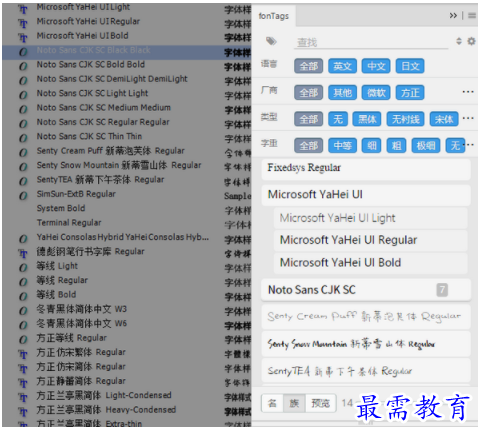Click the OpenType icon beside Senty Snow Mountain
The image size is (478, 439).
pyautogui.click(x=23, y=167)
